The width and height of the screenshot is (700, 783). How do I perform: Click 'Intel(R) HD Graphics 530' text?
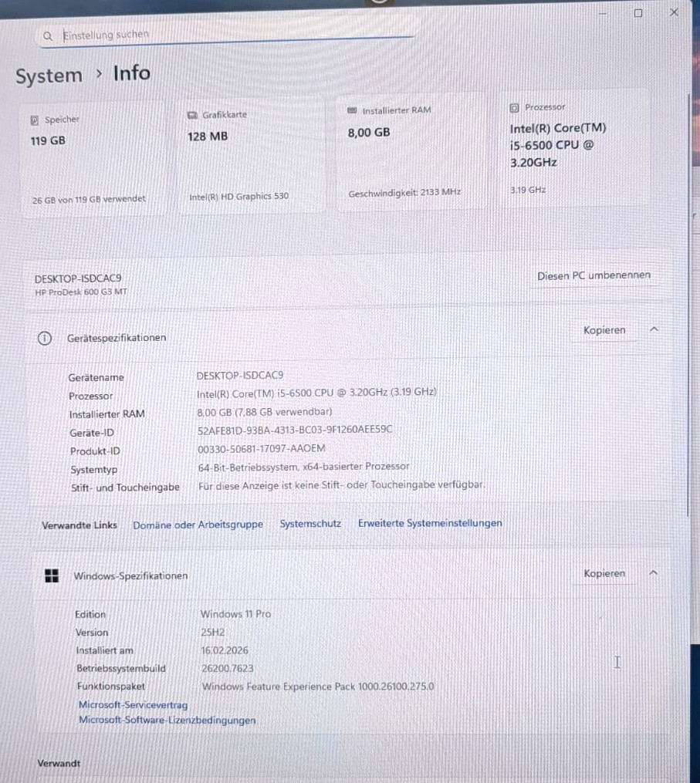[x=238, y=197]
